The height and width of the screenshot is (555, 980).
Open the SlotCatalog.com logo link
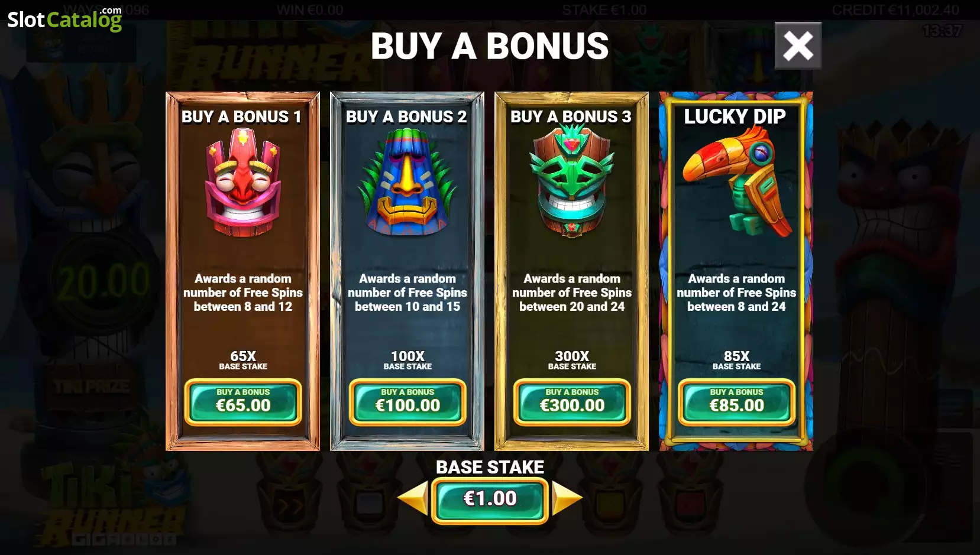64,19
